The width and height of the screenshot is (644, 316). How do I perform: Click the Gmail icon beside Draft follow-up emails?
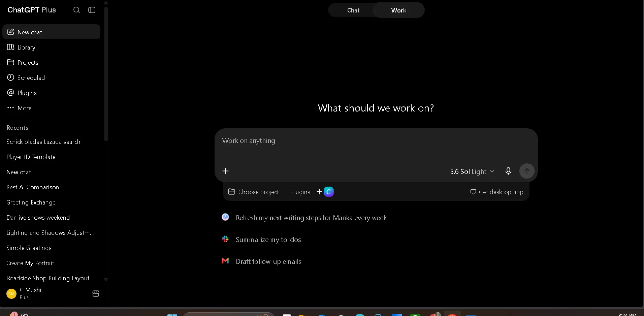pyautogui.click(x=225, y=261)
